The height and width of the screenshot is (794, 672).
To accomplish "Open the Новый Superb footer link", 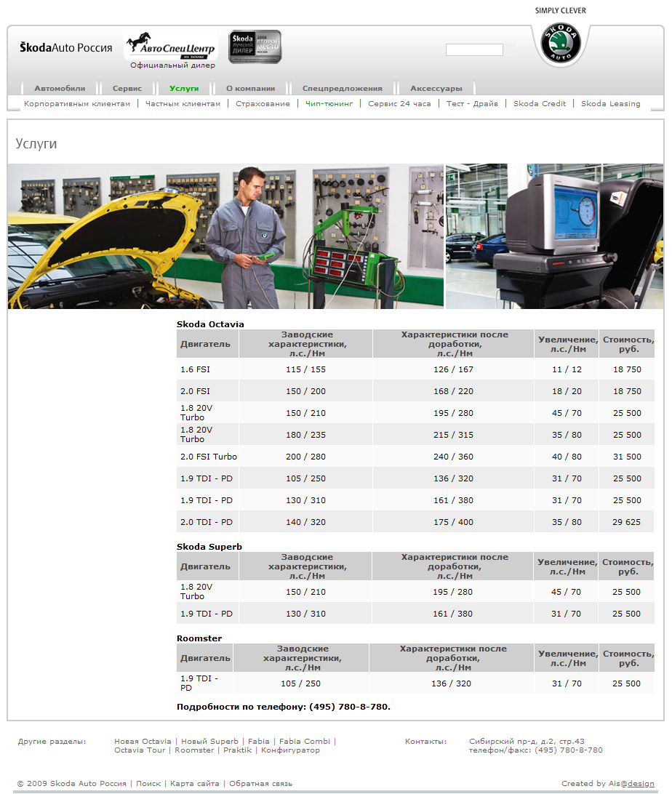I will 209,742.
